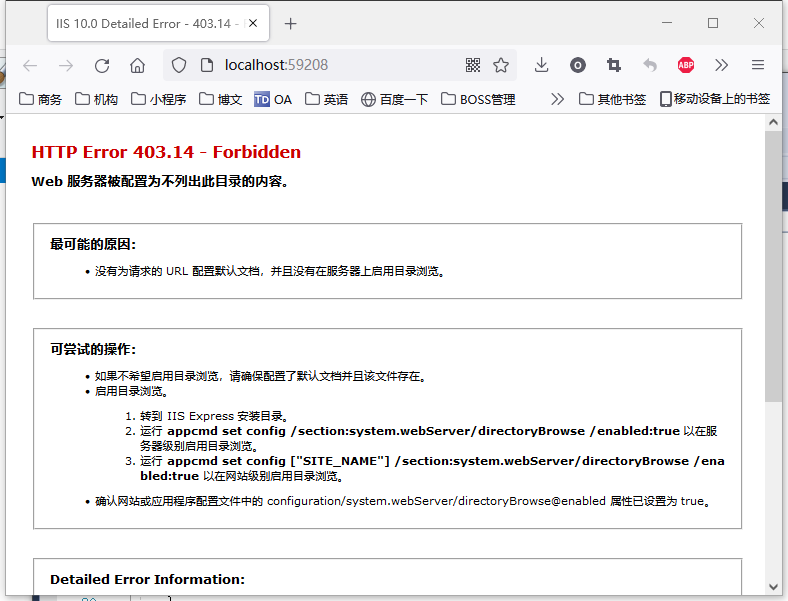Open the 商务 bookmark folder

40,99
